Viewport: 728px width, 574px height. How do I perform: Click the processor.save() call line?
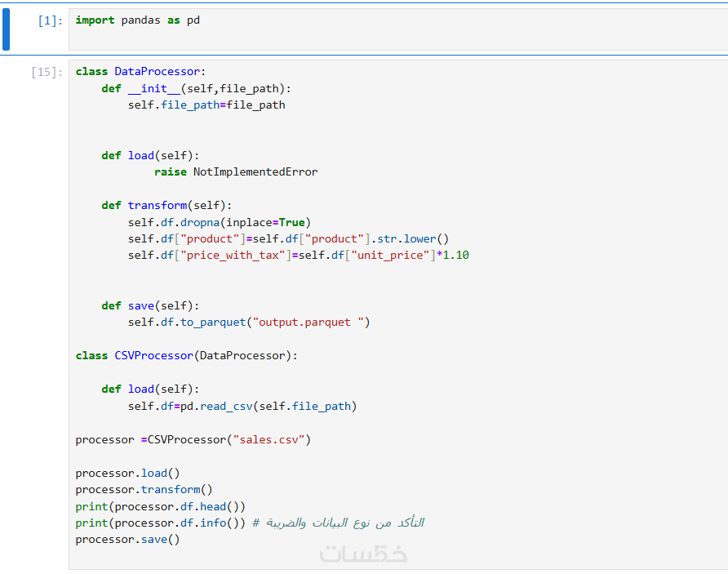(x=127, y=540)
